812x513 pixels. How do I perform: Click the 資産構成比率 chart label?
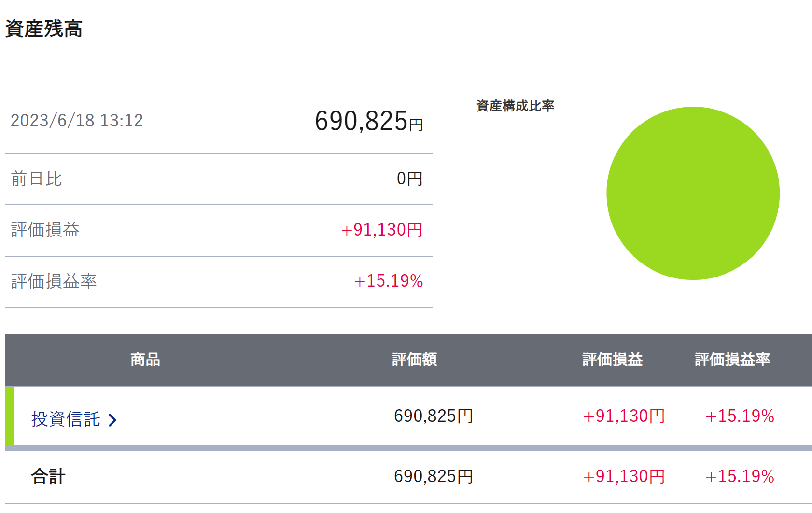coord(515,106)
